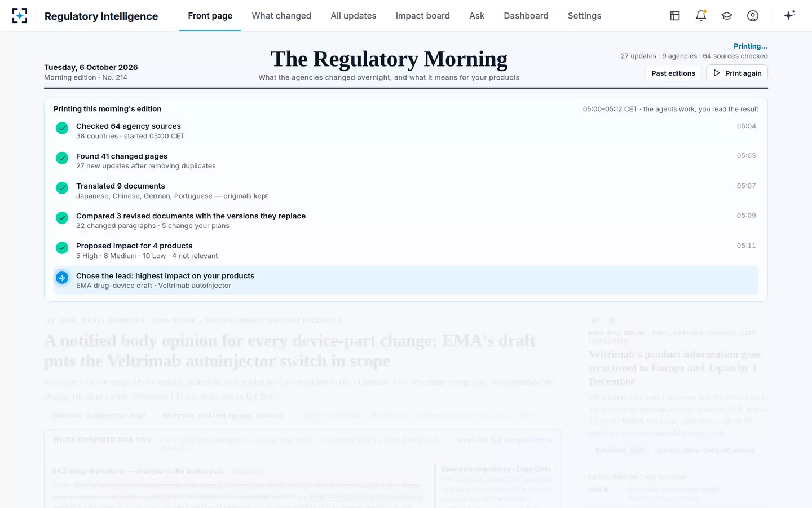Select the Translated 9 documents step

[406, 191]
